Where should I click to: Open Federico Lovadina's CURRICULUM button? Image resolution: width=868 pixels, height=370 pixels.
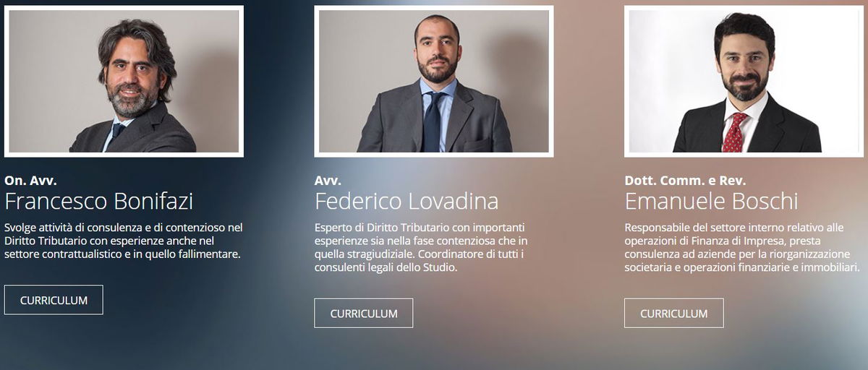pyautogui.click(x=364, y=313)
